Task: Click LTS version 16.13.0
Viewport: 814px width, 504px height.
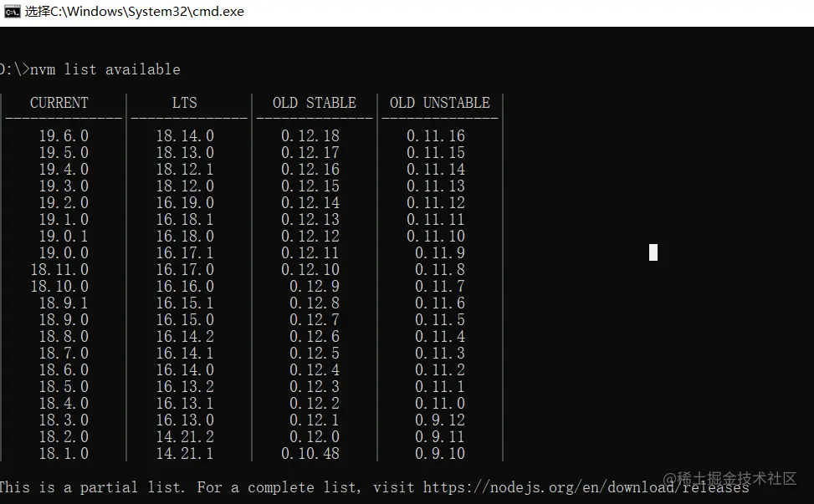Action: 185,420
